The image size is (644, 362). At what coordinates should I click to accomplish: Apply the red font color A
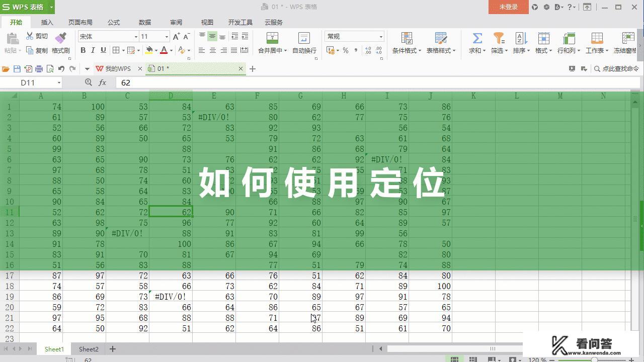click(164, 50)
